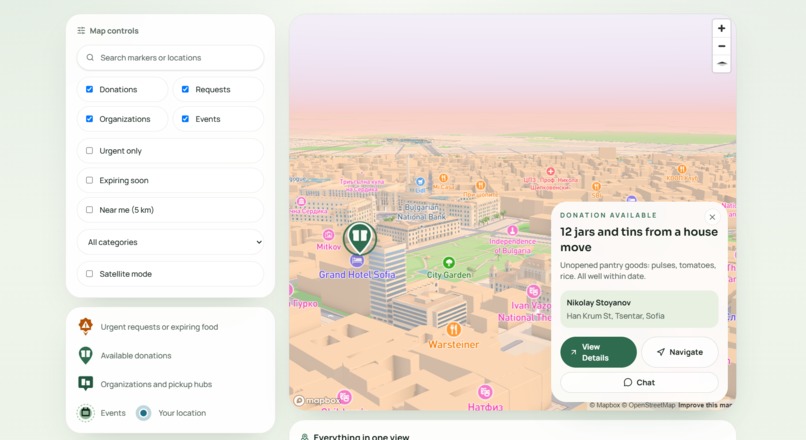Viewport: 806px width, 440px height.
Task: Turn on Satellite mode
Action: click(x=89, y=274)
